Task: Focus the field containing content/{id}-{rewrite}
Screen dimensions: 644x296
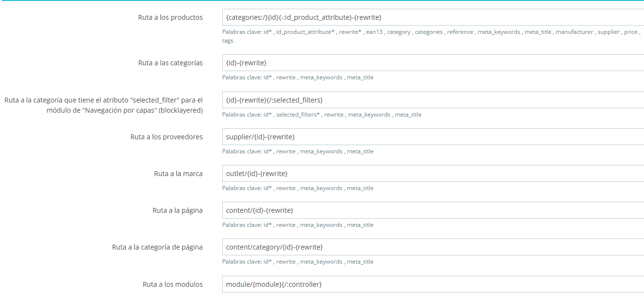Action: click(x=433, y=210)
